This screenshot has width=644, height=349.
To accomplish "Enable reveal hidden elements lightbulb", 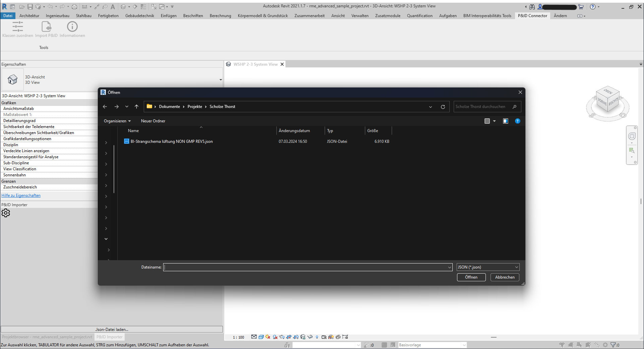I will [317, 337].
